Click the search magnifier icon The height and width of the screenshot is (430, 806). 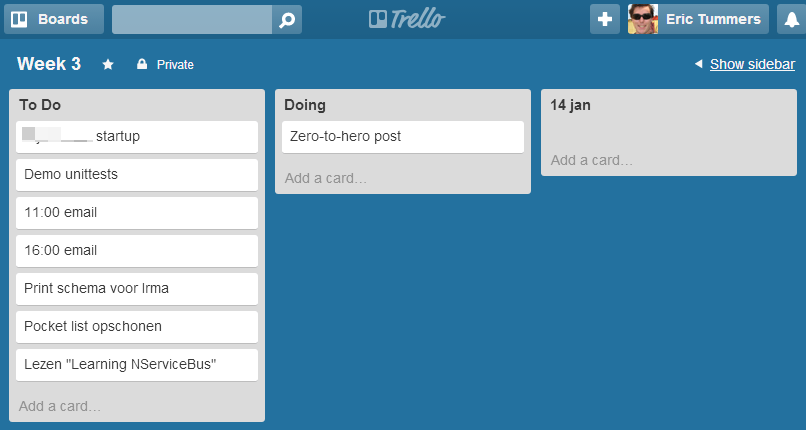pyautogui.click(x=286, y=19)
